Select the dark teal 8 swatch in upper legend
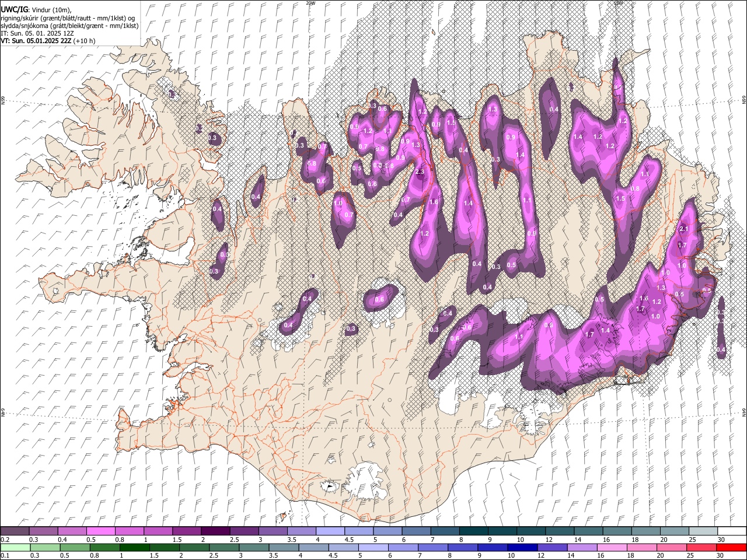 pyautogui.click(x=473, y=531)
